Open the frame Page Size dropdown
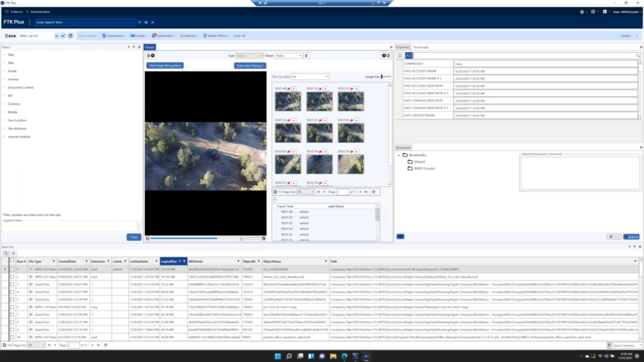The image size is (644, 362). tap(305, 192)
